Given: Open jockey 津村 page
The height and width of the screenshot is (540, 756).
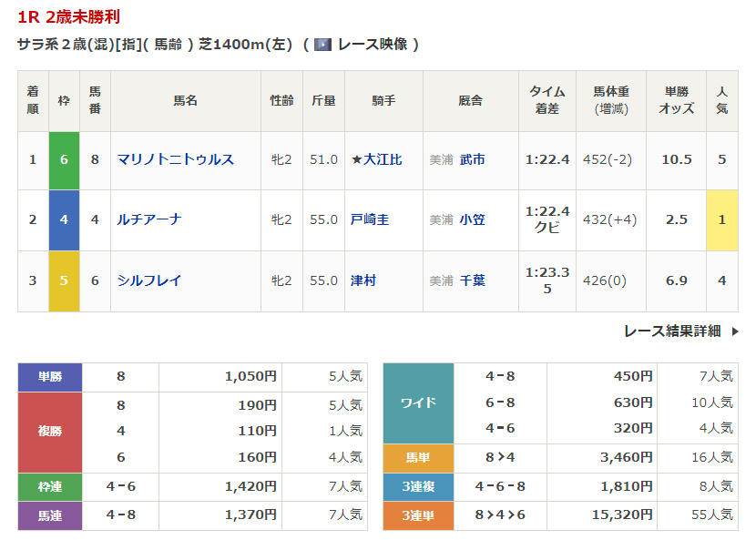Looking at the screenshot, I should pyautogui.click(x=363, y=280).
